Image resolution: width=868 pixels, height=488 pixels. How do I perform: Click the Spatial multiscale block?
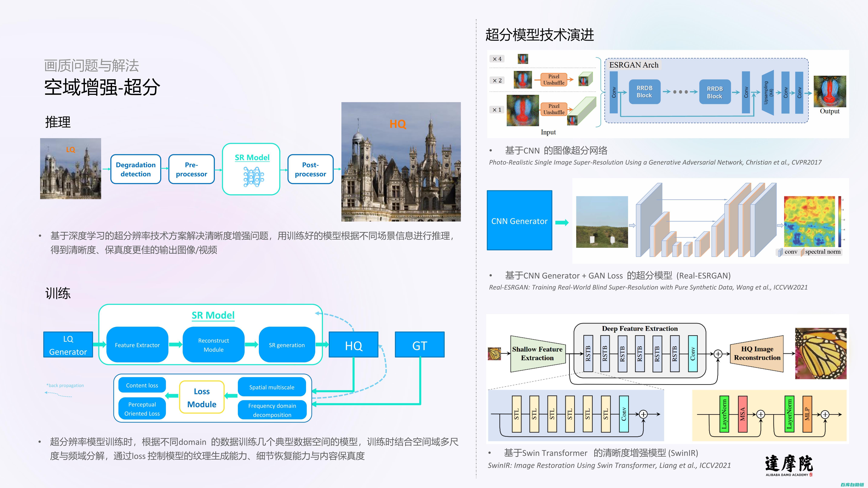click(272, 387)
